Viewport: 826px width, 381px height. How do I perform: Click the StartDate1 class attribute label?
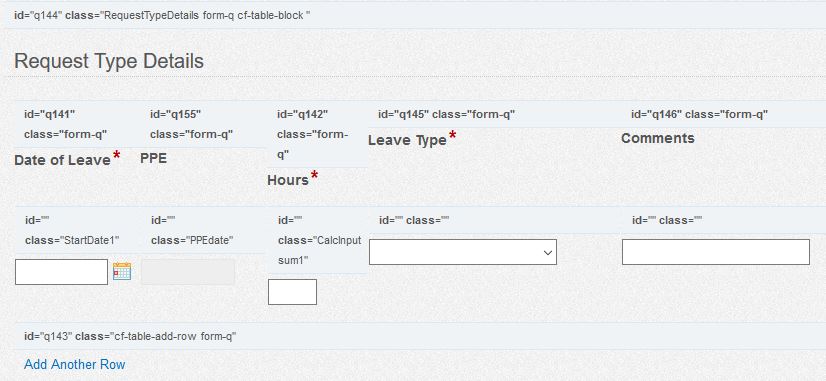(x=72, y=240)
